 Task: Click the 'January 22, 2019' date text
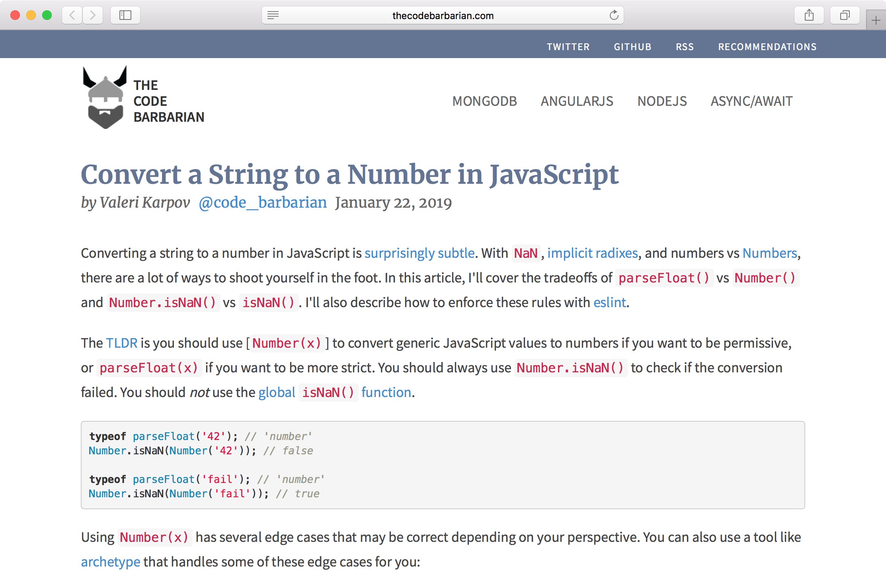coord(393,202)
